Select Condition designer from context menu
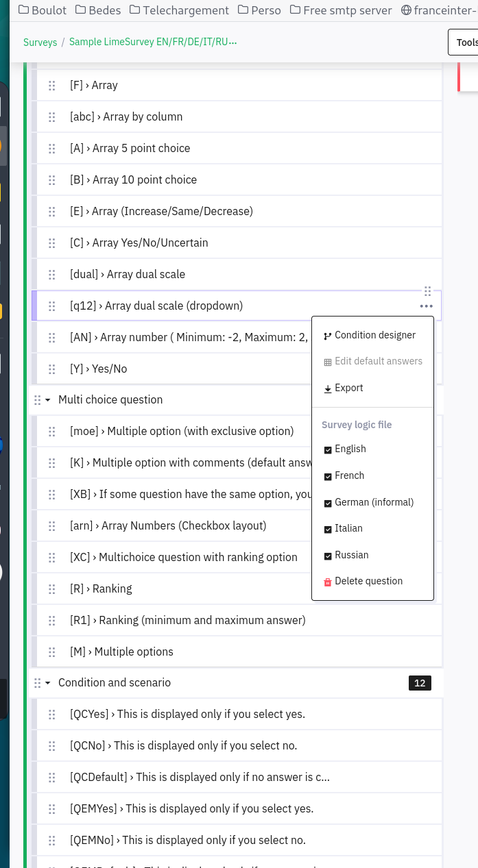The height and width of the screenshot is (868, 478). tap(374, 335)
